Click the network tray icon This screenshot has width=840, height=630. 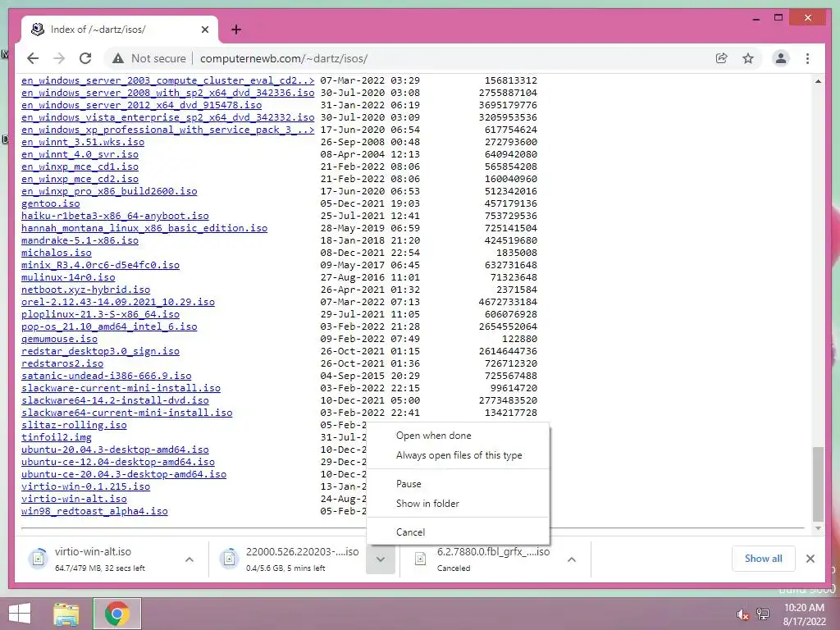coord(763,614)
